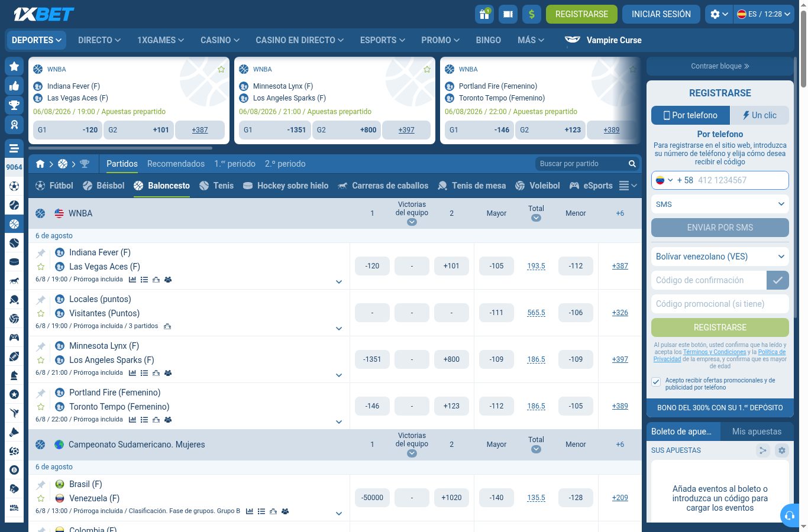The height and width of the screenshot is (532, 808).
Task: Open the coupon ticket icon in header
Action: click(508, 14)
